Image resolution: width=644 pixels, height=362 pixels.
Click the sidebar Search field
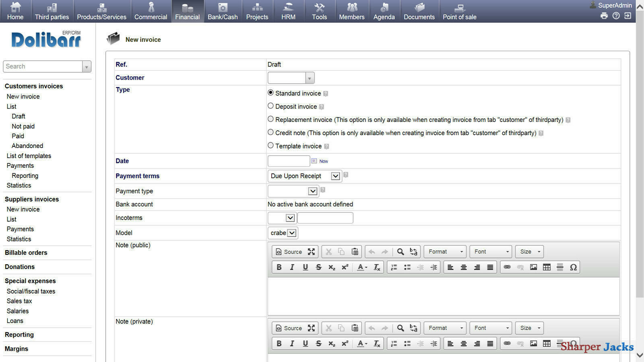[43, 67]
